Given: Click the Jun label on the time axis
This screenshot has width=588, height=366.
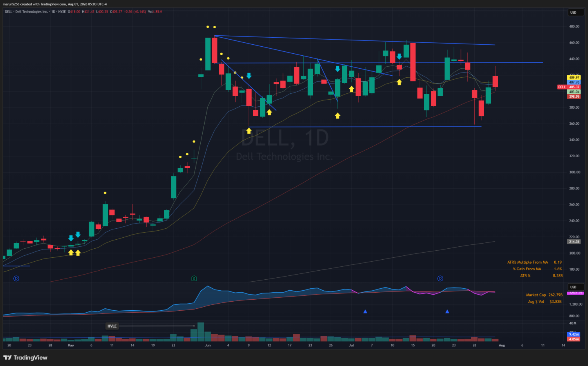Looking at the screenshot, I should tap(208, 346).
